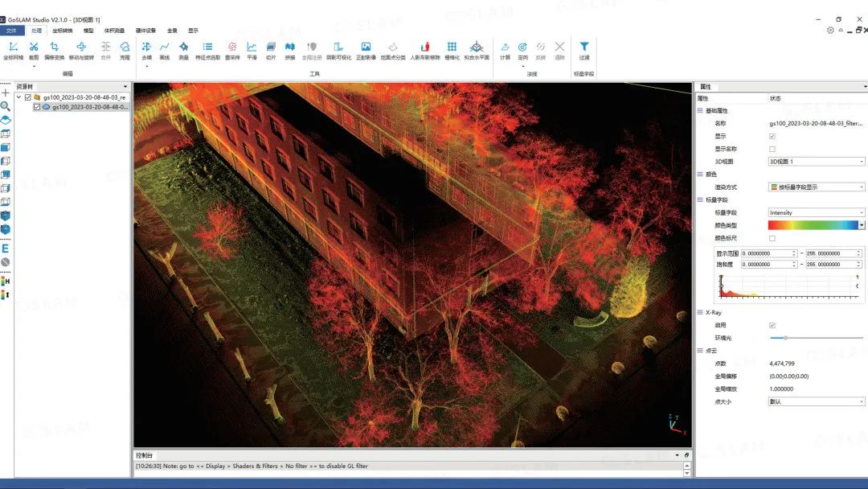Click the 过滤 filter funnel icon

(584, 50)
